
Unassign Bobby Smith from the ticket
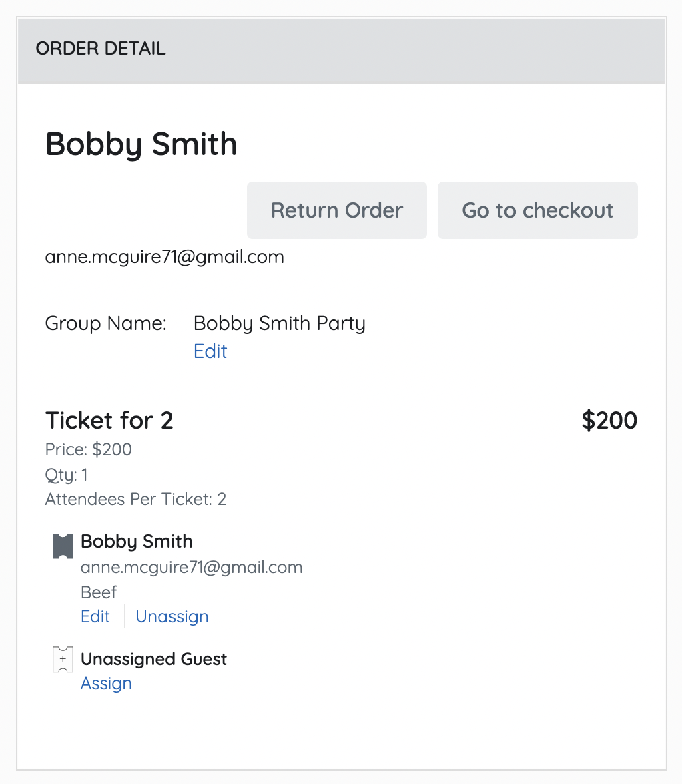click(x=172, y=616)
